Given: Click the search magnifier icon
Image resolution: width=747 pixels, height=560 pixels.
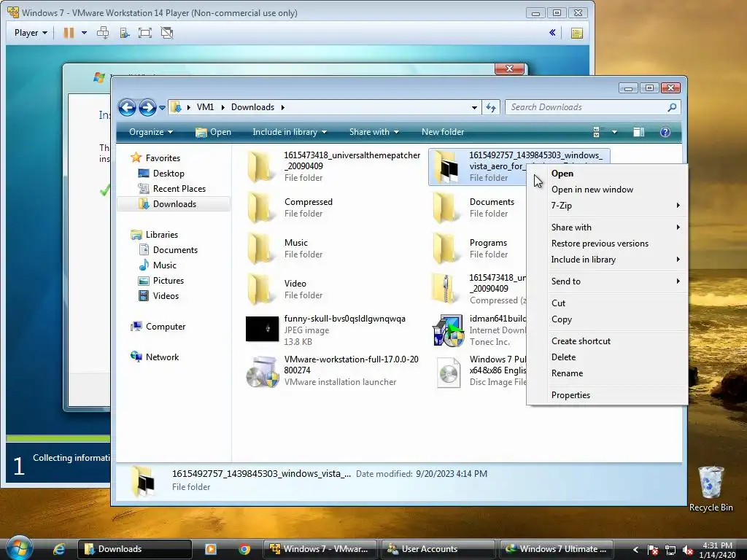Looking at the screenshot, I should pyautogui.click(x=672, y=108).
